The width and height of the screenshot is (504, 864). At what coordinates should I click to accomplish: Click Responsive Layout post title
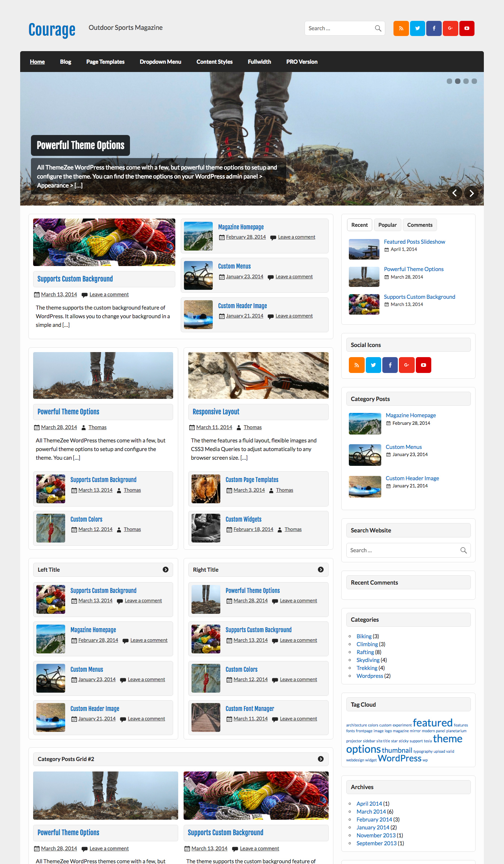pos(216,412)
